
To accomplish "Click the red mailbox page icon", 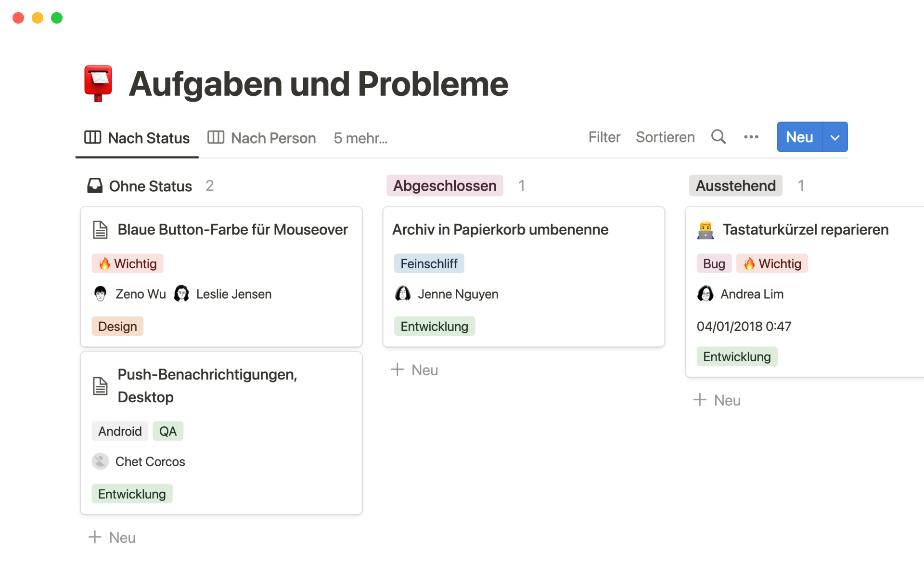I will [x=98, y=83].
